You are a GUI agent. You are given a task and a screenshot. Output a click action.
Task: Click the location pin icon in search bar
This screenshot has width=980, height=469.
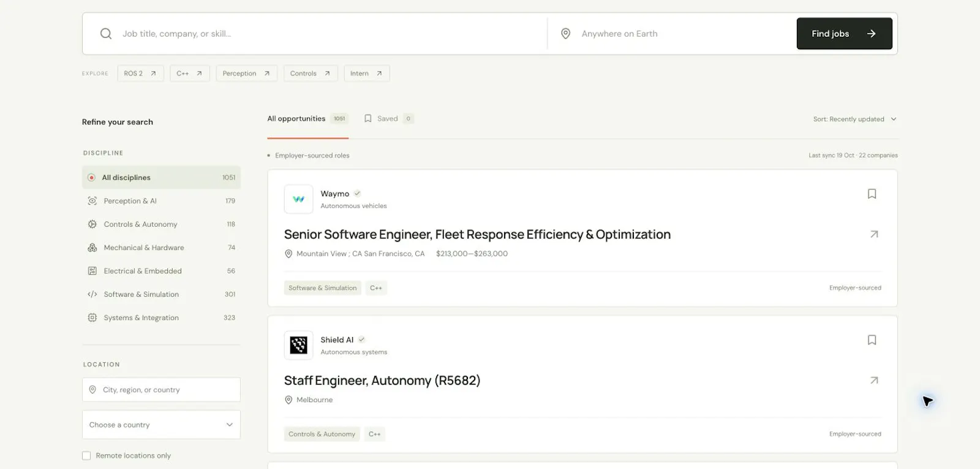point(566,34)
